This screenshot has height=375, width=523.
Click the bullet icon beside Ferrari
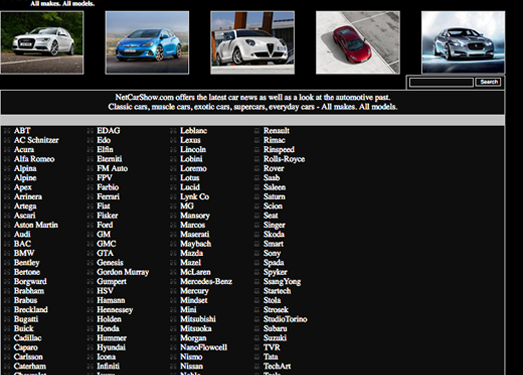(90, 197)
